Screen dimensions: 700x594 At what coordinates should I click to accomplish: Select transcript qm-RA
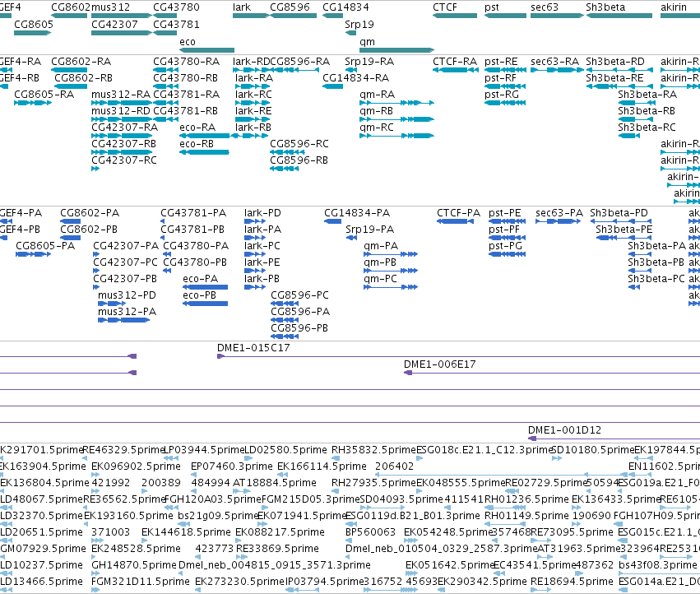pyautogui.click(x=396, y=103)
